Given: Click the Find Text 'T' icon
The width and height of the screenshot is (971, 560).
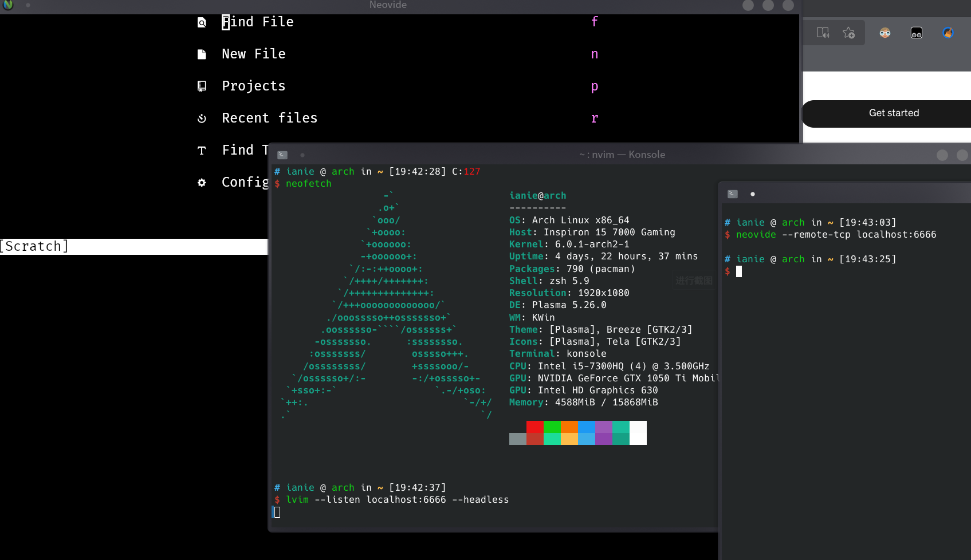Looking at the screenshot, I should [202, 151].
